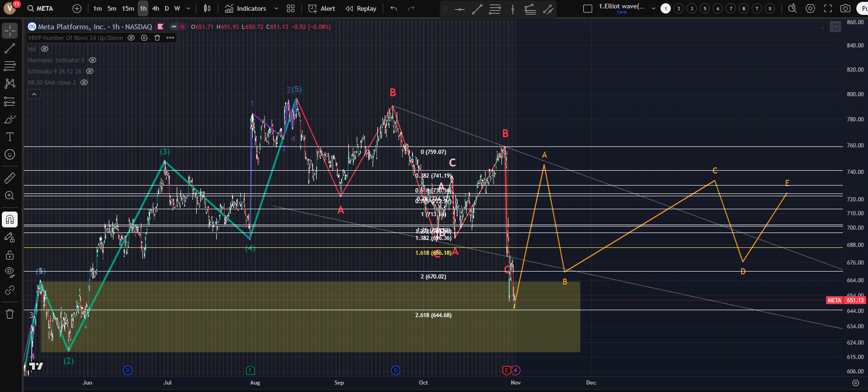Collapse the indicator legend list
This screenshot has width=868, height=392.
point(34,94)
